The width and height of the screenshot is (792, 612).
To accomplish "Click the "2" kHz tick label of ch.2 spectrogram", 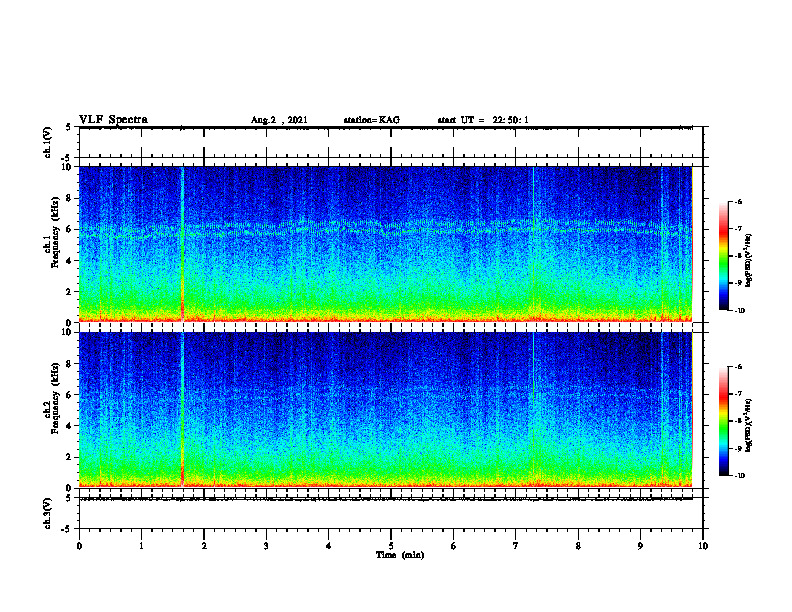I will [70, 457].
